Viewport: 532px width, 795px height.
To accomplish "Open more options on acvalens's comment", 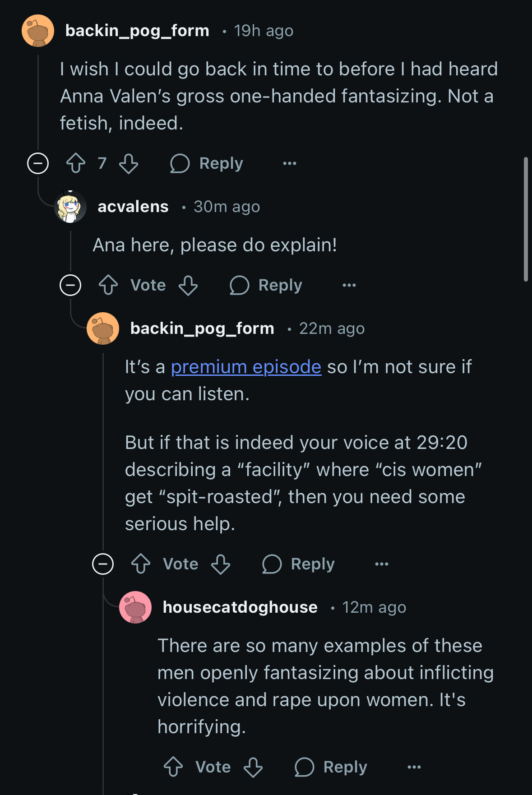I will pos(349,285).
